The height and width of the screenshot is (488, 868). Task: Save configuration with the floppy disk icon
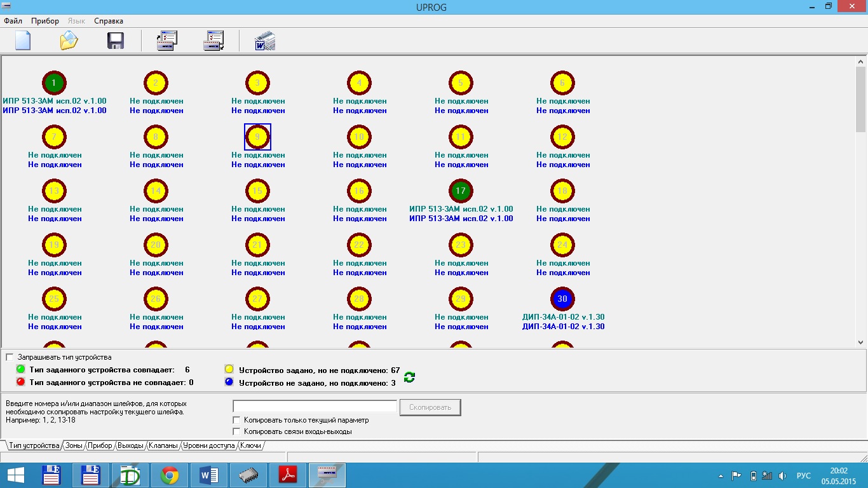pyautogui.click(x=115, y=41)
